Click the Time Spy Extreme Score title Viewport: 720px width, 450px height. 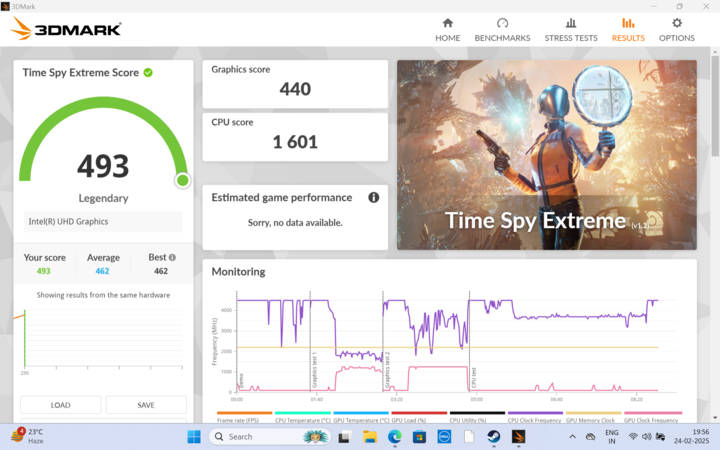81,73
